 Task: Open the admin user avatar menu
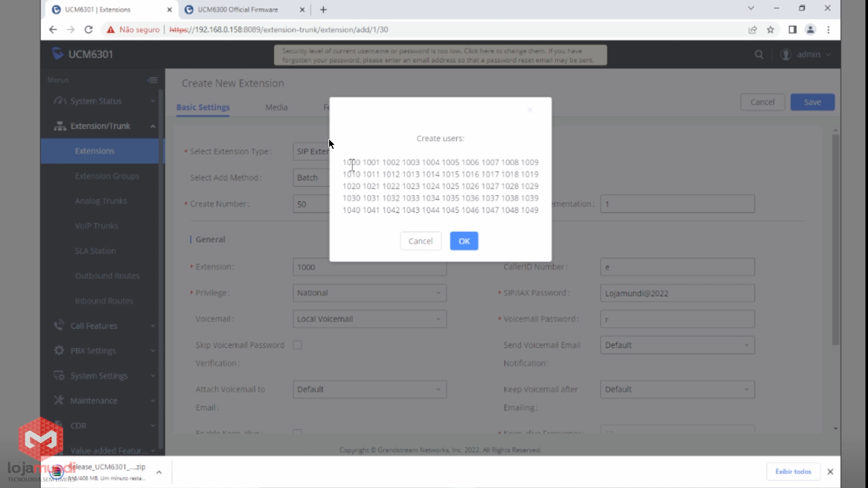click(786, 55)
